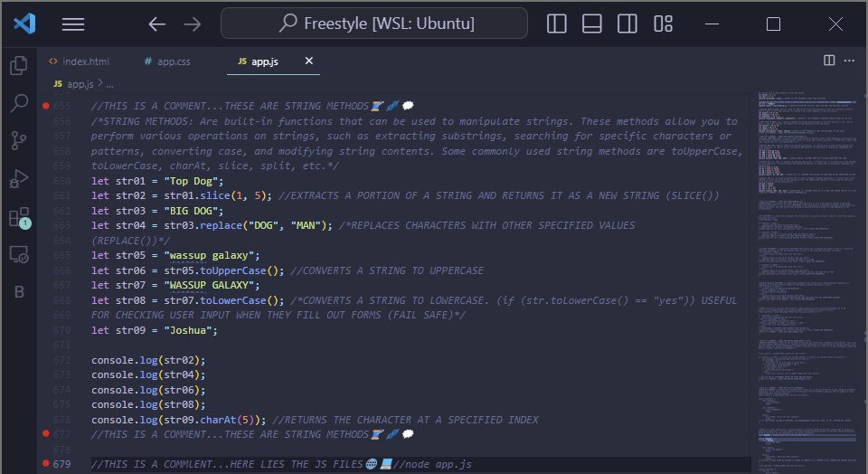This screenshot has width=868, height=474.
Task: Click the VS Code logo icon
Action: tap(25, 24)
